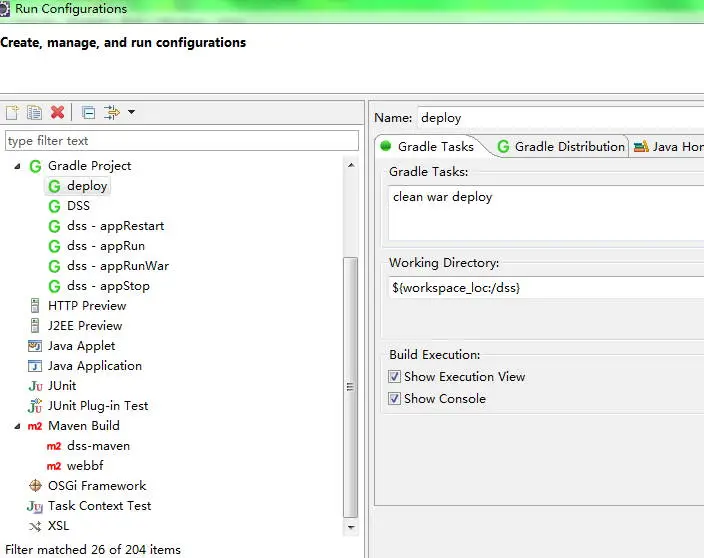Click the New launch configuration icon
The image size is (704, 558).
pos(12,112)
